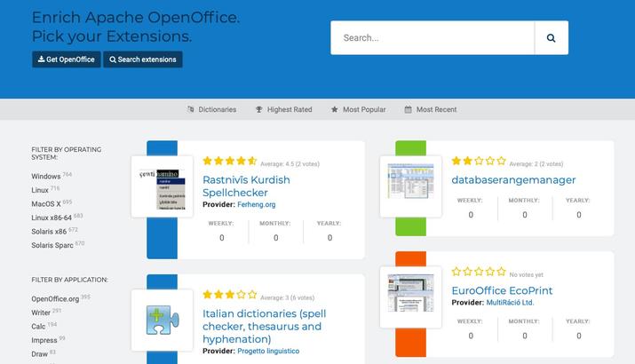The height and width of the screenshot is (364, 635).
Task: Filter by Draw application
Action: coord(39,354)
